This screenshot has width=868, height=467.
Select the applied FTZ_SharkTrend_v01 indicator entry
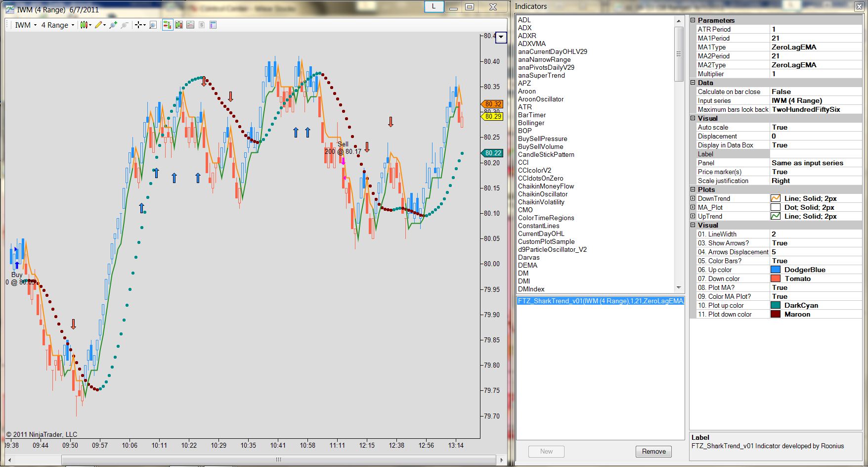pos(601,301)
